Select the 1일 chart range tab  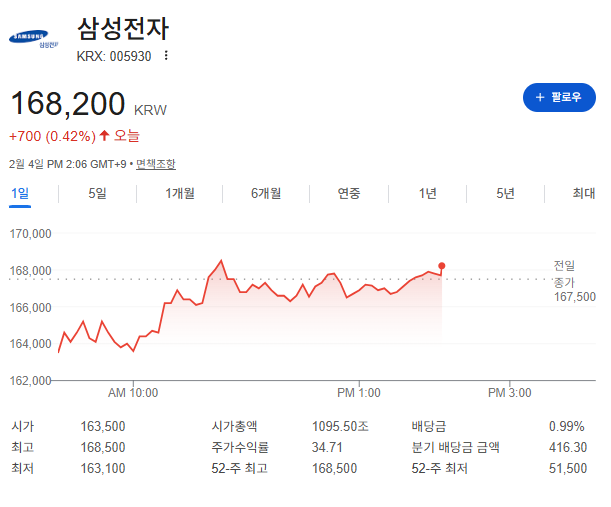pyautogui.click(x=20, y=193)
